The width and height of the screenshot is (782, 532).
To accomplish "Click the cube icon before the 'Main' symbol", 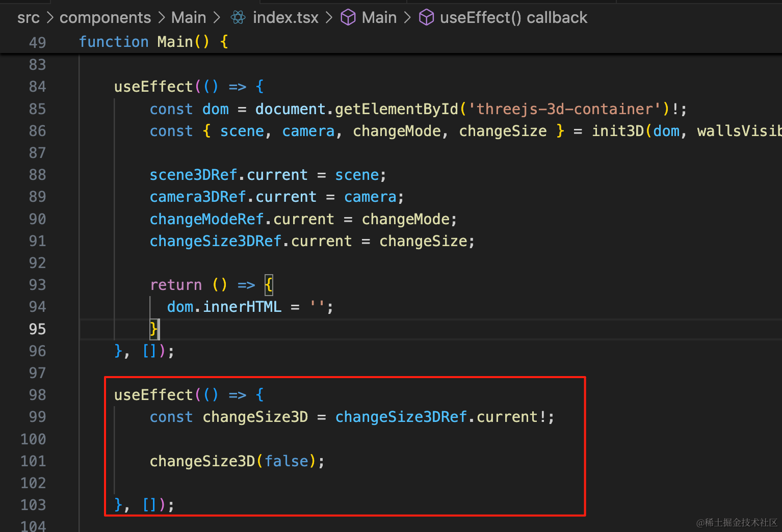I will click(x=348, y=18).
